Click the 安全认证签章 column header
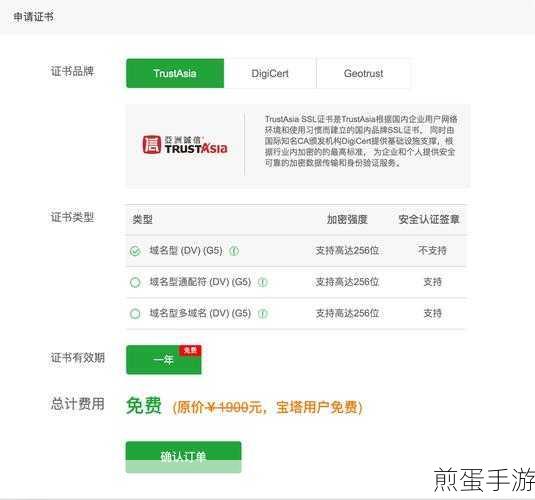535x500 pixels. (429, 219)
